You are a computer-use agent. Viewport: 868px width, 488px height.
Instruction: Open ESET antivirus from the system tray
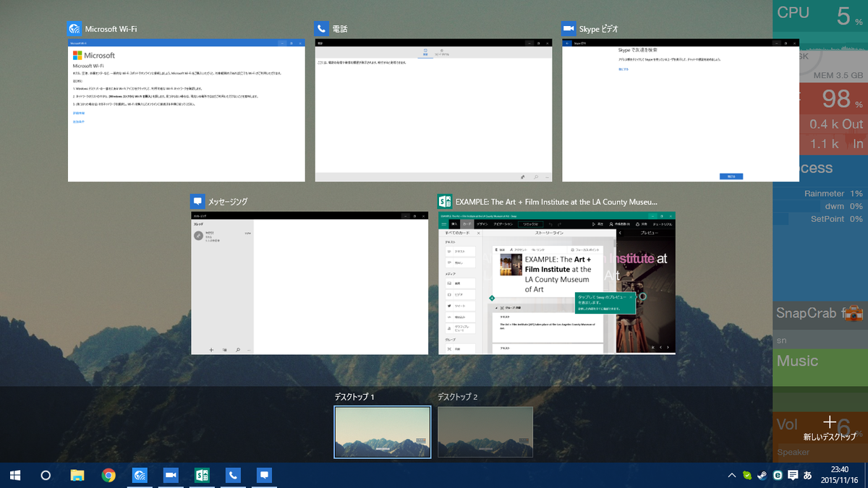tap(778, 475)
